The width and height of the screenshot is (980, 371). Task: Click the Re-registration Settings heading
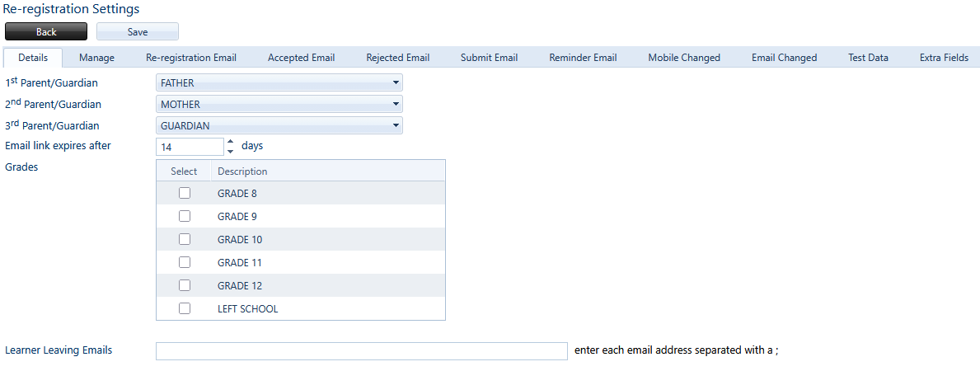[72, 9]
